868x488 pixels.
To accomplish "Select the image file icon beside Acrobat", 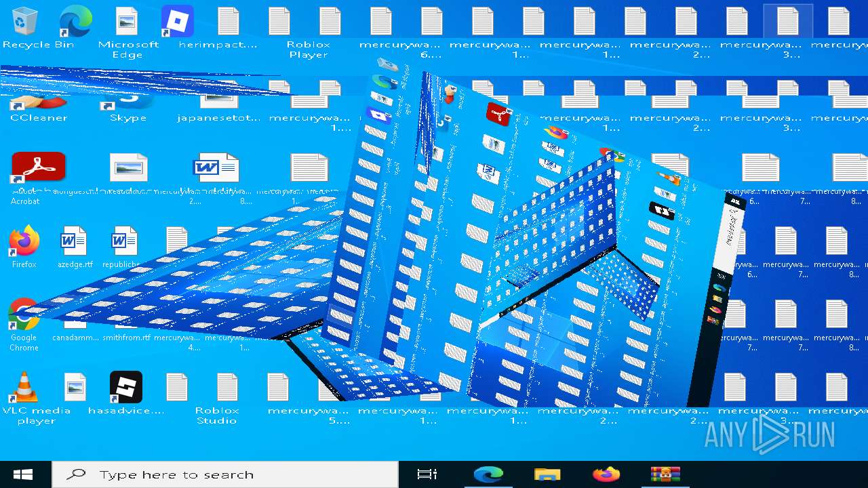I will (127, 167).
